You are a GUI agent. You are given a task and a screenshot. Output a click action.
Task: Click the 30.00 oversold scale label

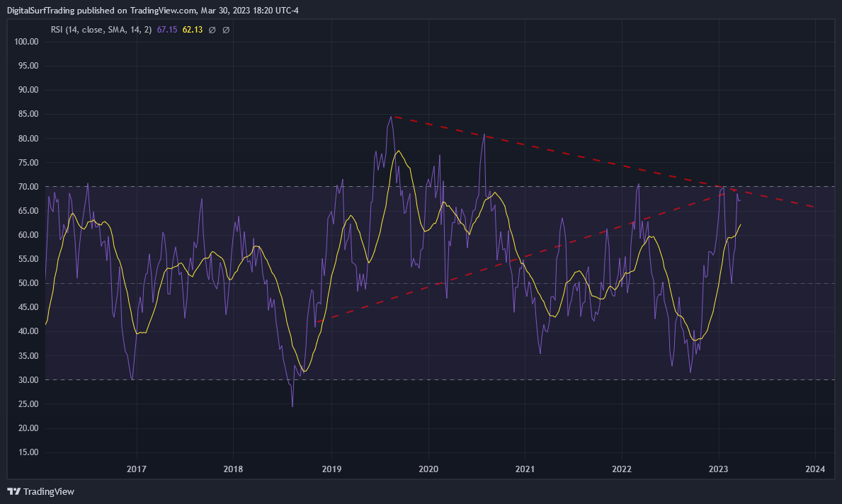28,380
